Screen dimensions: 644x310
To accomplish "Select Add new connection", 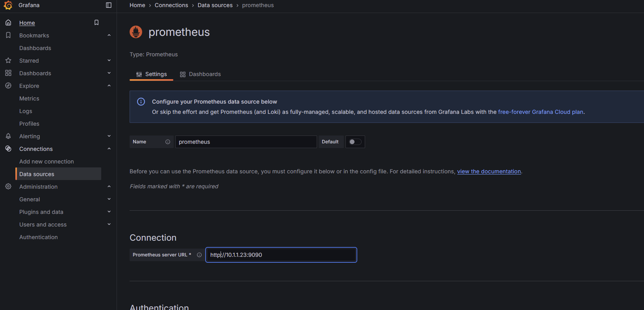I will [x=46, y=161].
